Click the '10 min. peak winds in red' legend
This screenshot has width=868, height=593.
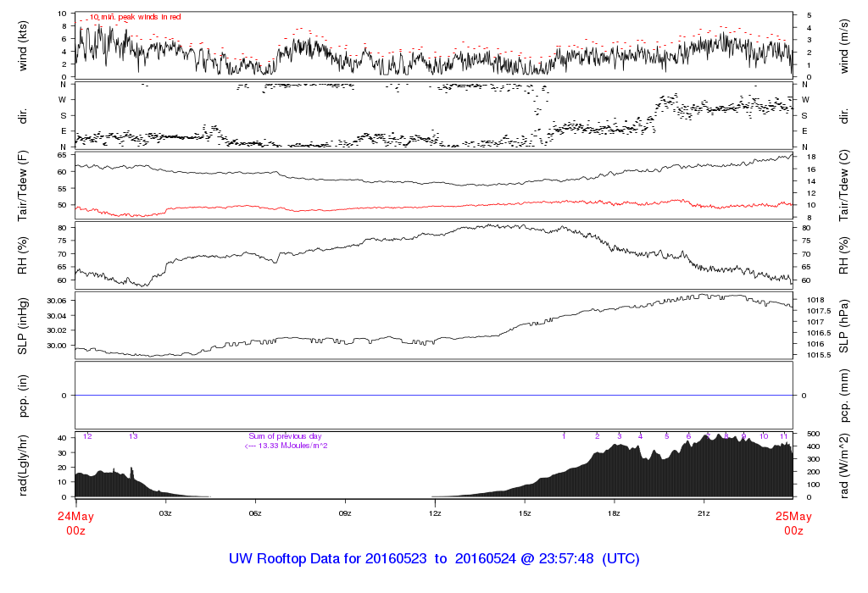pyautogui.click(x=136, y=17)
